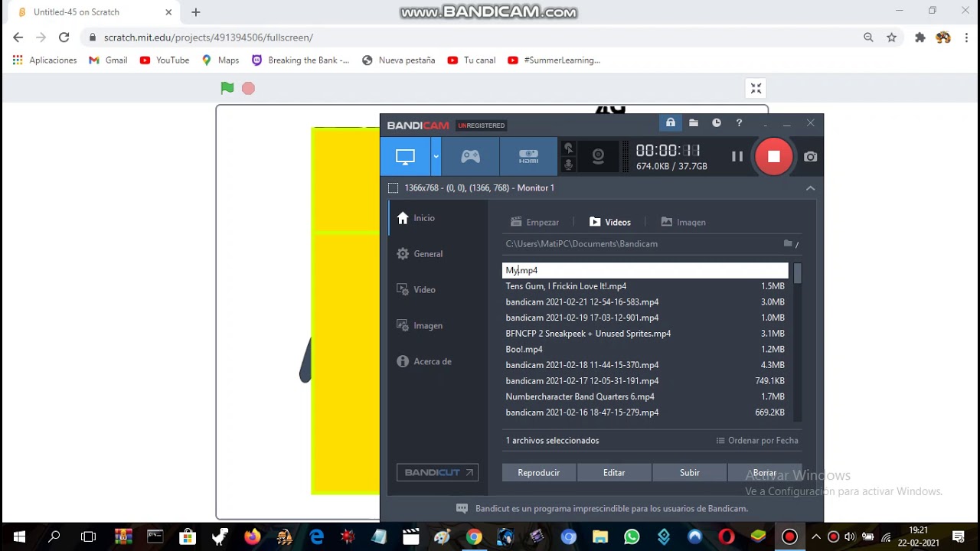Screen dimensions: 980x551
Task: Collapse the Bandicam panel with chevron
Action: pos(810,187)
